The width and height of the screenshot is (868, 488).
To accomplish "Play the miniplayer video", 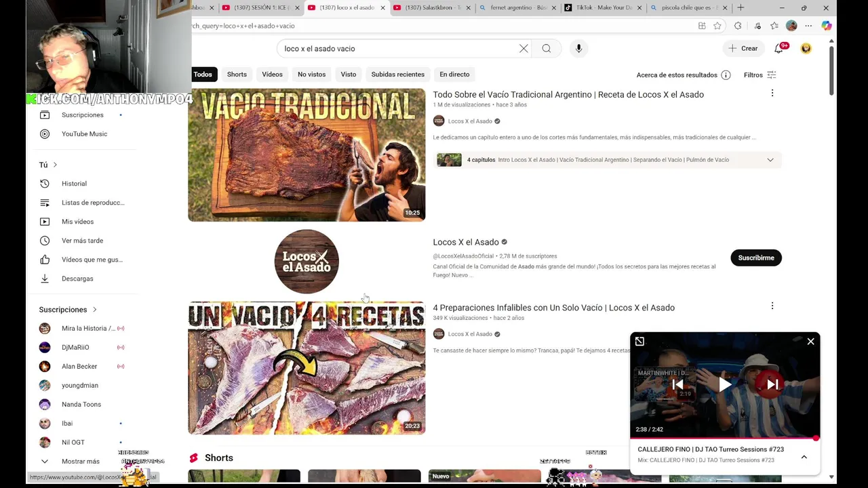I will [x=725, y=384].
